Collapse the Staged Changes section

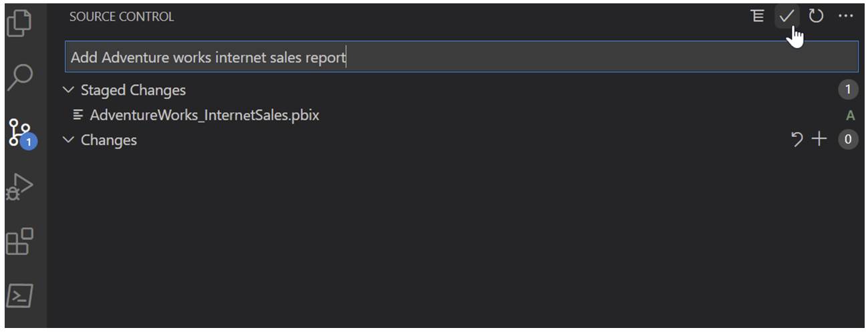coord(67,90)
